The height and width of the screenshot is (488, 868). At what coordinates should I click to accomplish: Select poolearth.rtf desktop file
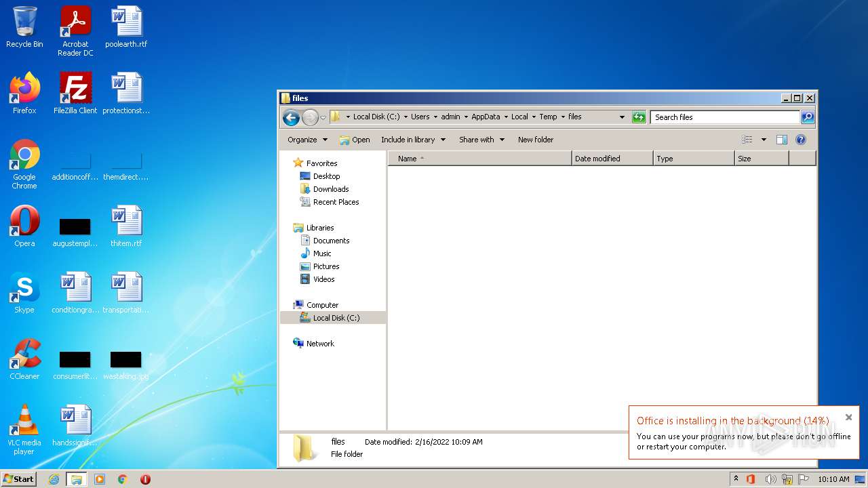[126, 27]
